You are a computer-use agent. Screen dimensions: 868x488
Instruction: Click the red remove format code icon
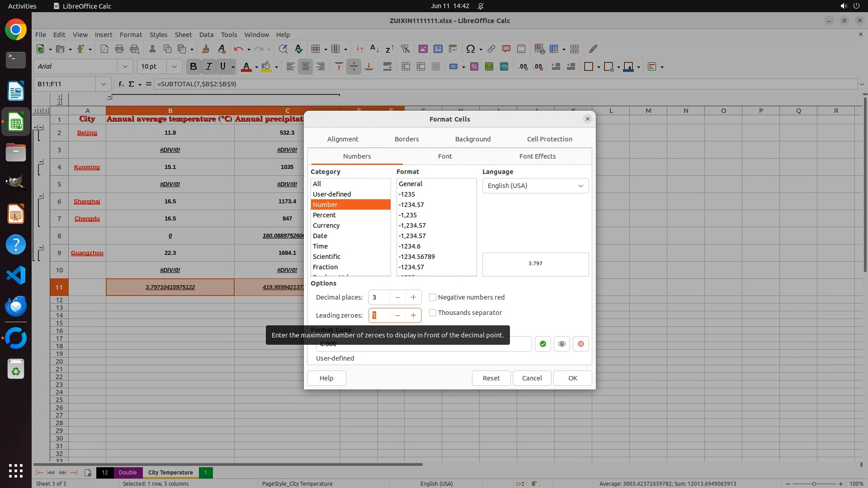580,344
